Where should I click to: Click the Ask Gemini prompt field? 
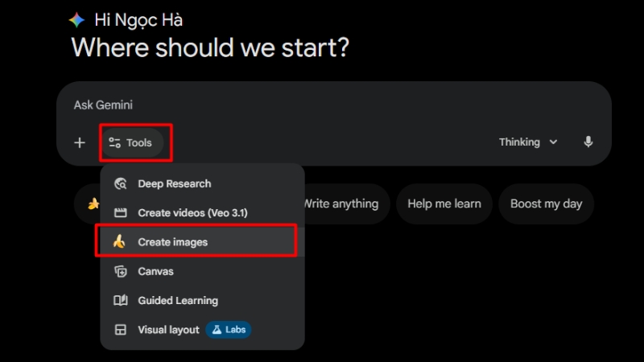click(x=322, y=105)
